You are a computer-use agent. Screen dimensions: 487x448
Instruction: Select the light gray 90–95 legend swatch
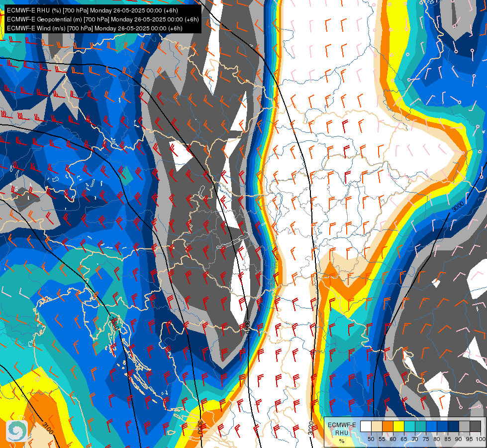pyautogui.click(x=465, y=426)
